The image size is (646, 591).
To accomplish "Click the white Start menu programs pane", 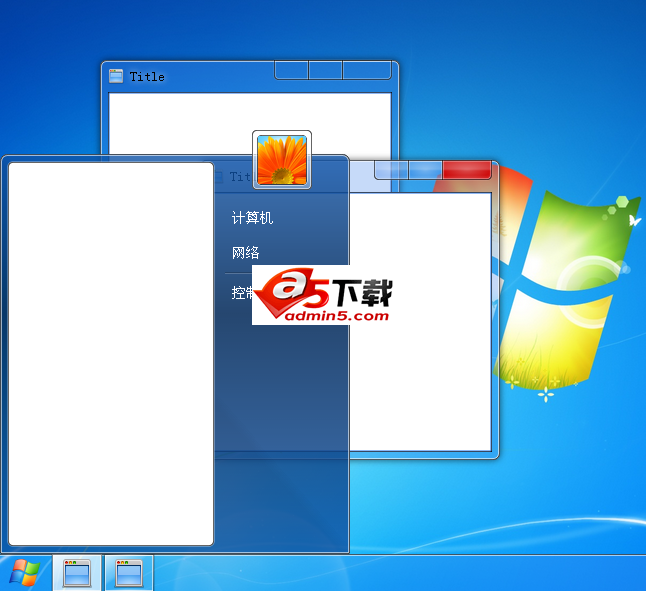I will tap(111, 354).
